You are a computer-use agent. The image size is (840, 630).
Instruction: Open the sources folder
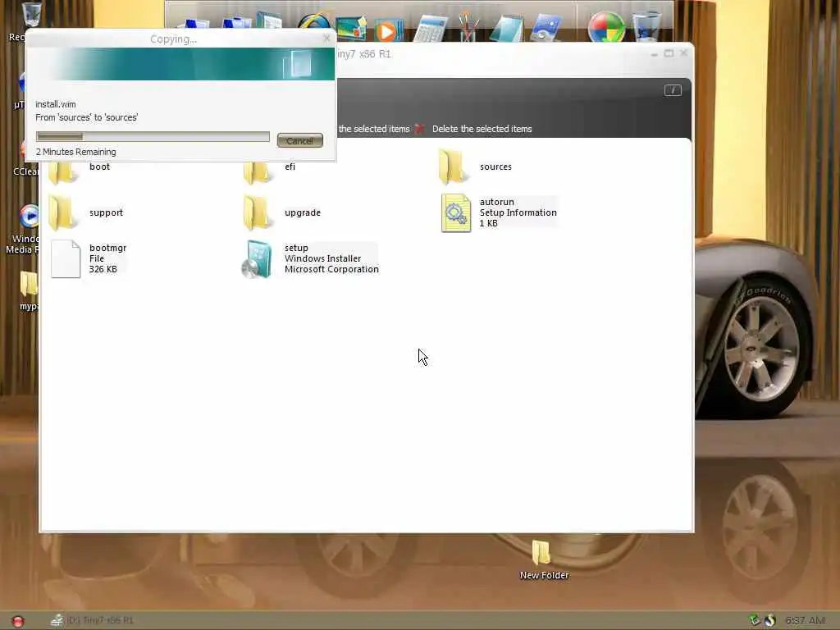click(476, 167)
